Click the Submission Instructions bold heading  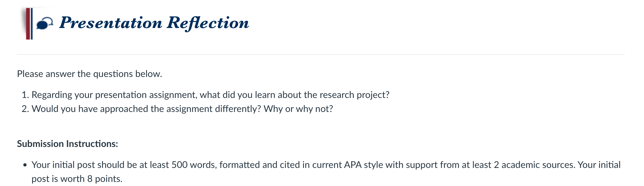[67, 144]
